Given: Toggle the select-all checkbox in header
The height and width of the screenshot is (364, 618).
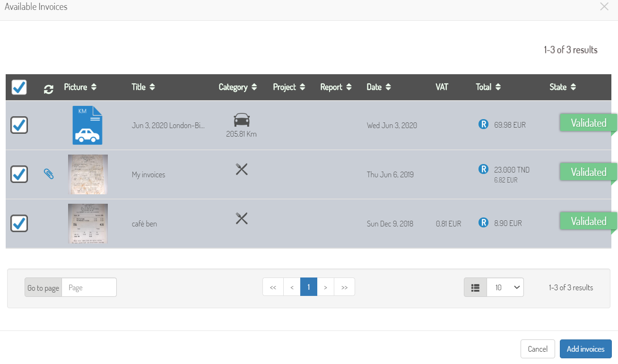Looking at the screenshot, I should [x=19, y=87].
